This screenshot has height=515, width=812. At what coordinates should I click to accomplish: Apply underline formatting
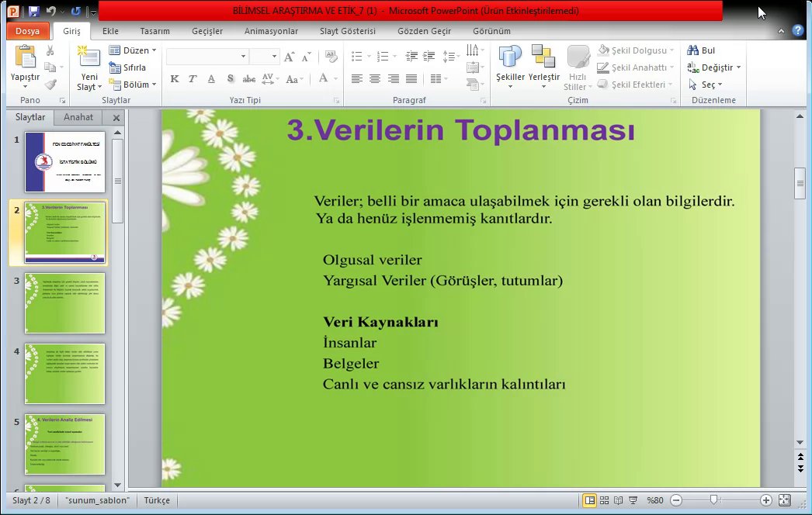coord(211,78)
